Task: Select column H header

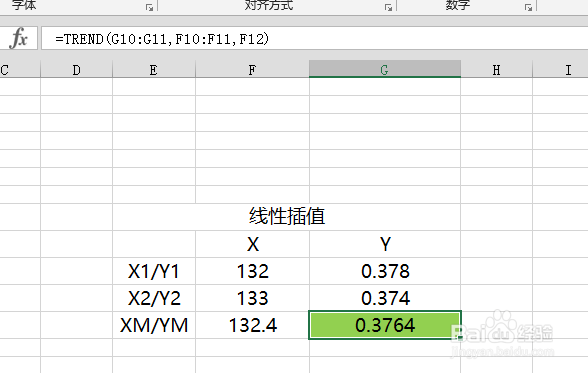Action: pyautogui.click(x=496, y=69)
